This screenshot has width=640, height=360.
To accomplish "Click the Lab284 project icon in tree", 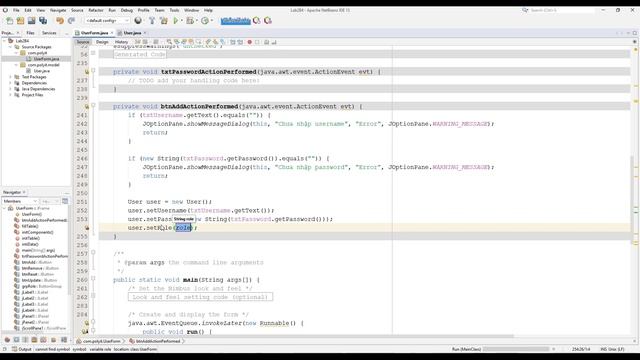I will (11, 41).
